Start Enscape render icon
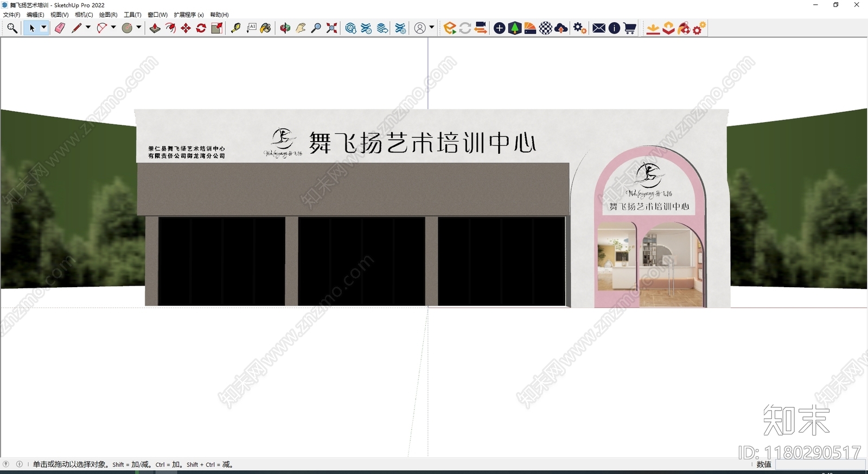 [450, 28]
